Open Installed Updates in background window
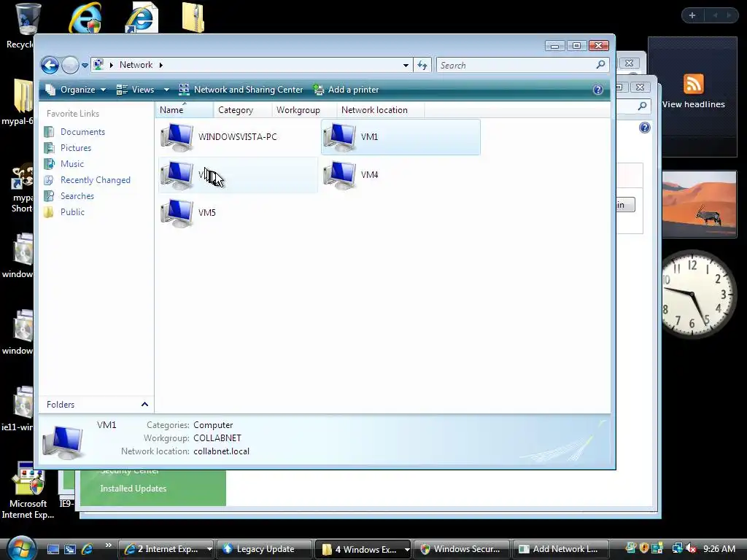The image size is (747, 560). [x=133, y=489]
